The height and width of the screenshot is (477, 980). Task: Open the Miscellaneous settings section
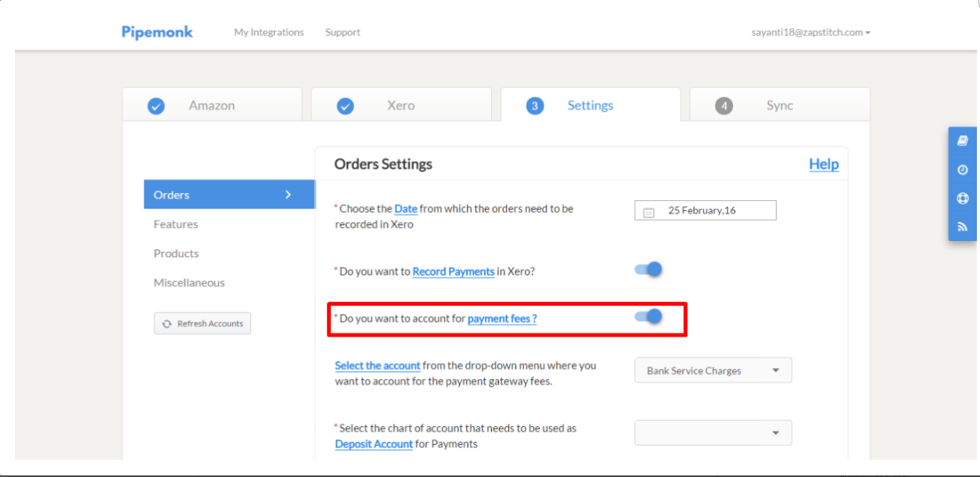(189, 282)
